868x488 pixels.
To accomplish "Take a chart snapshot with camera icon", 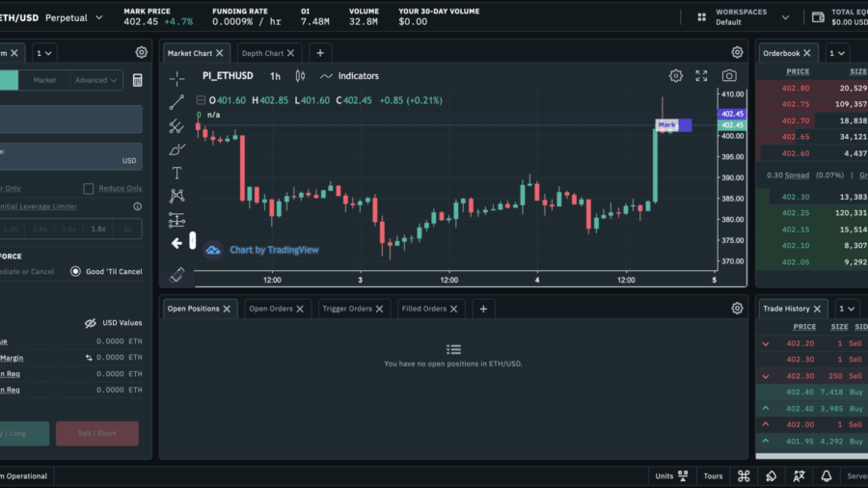I will [729, 76].
